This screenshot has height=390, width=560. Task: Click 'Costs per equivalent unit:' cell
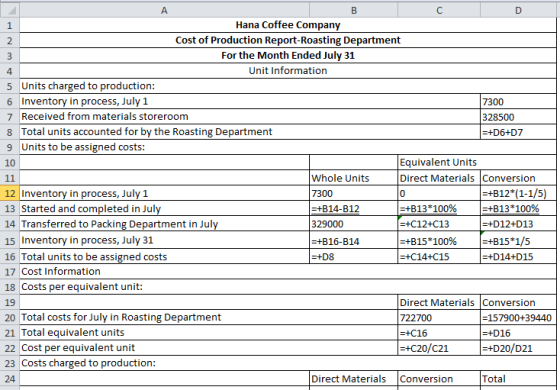click(x=288, y=287)
